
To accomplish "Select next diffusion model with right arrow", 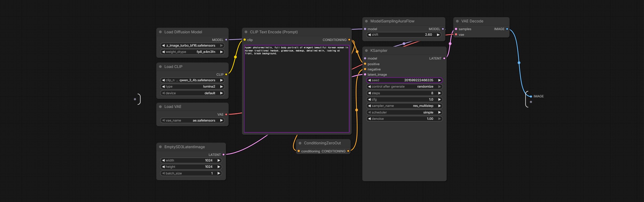I will (221, 46).
